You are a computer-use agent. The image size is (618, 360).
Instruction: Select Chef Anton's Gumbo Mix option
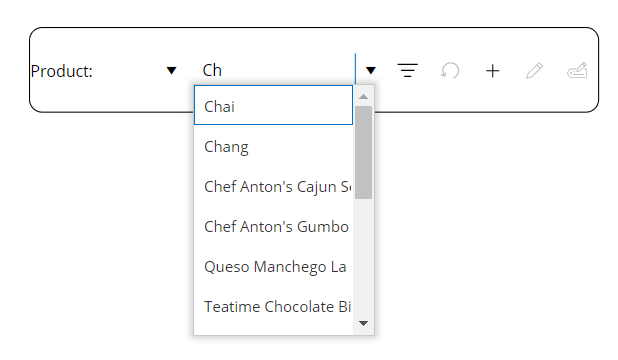pos(274,227)
